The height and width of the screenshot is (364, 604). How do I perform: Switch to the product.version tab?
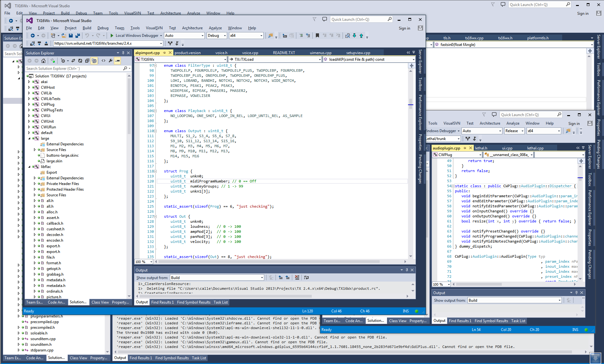point(187,53)
